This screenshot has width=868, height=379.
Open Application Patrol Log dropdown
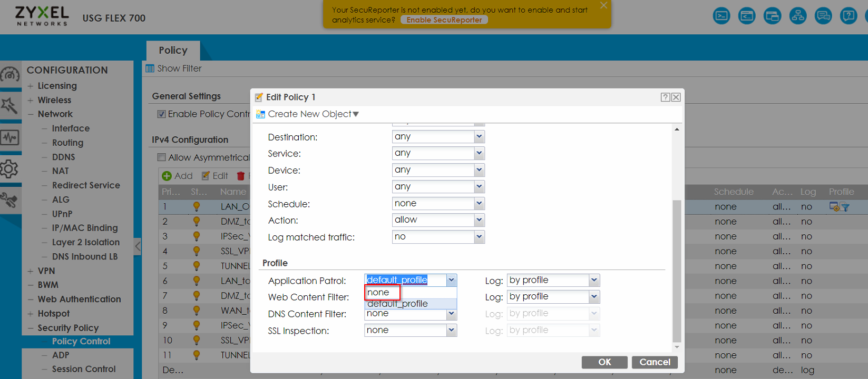[x=553, y=281]
